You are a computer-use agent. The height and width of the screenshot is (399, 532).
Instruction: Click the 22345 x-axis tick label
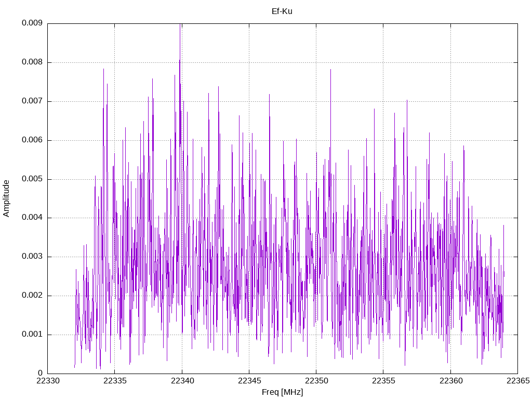point(249,381)
